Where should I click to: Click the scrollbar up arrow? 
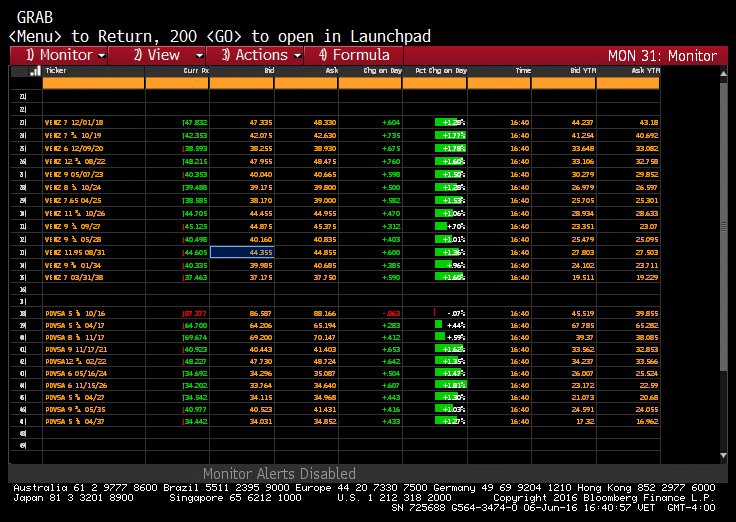tap(723, 74)
